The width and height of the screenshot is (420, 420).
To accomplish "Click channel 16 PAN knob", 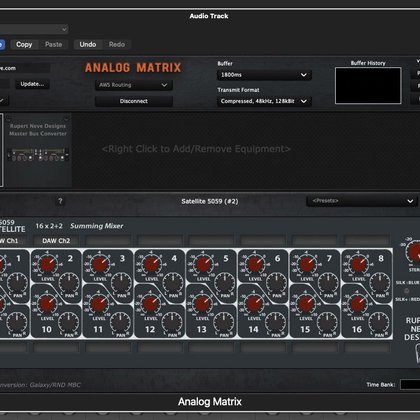I will coord(379,323).
